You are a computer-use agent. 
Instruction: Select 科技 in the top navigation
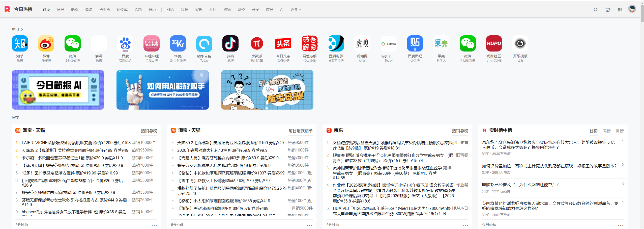pos(184,9)
